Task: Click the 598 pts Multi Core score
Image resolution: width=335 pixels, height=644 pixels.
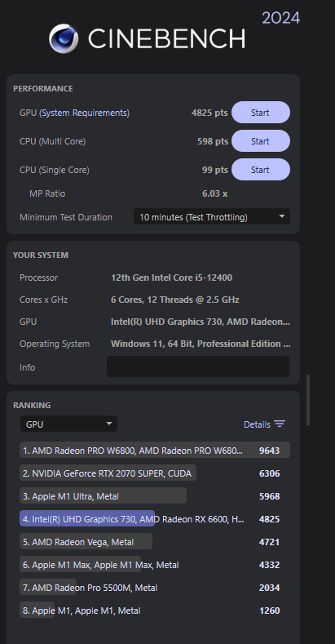Action: tap(213, 141)
